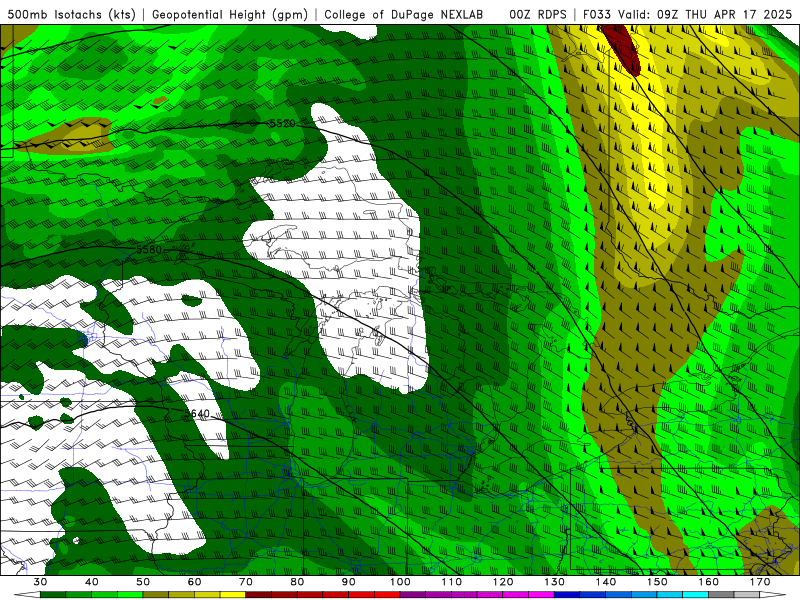Select the olive legend swatch just above 50
The image size is (800, 600).
coord(156,595)
